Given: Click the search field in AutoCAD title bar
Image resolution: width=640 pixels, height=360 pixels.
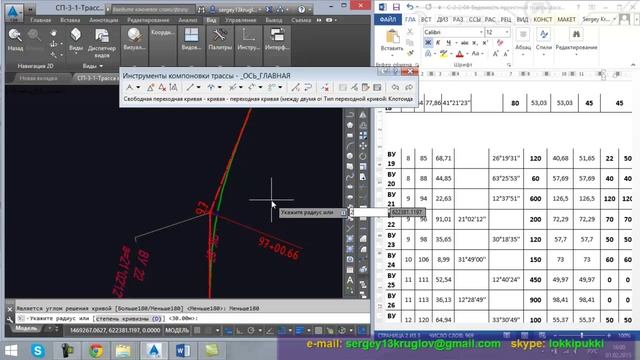Looking at the screenshot, I should pyautogui.click(x=153, y=9).
